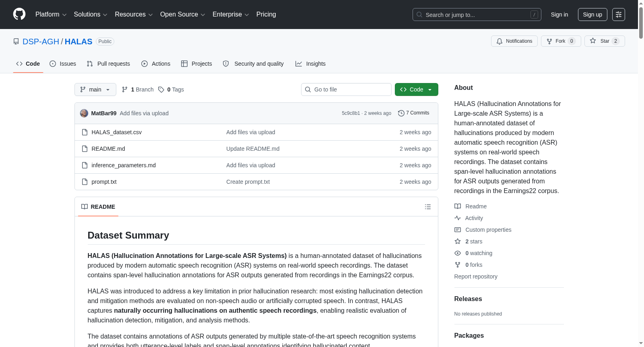Image resolution: width=644 pixels, height=347 pixels.
Task: Expand the Enterprise menu
Action: [x=231, y=15]
